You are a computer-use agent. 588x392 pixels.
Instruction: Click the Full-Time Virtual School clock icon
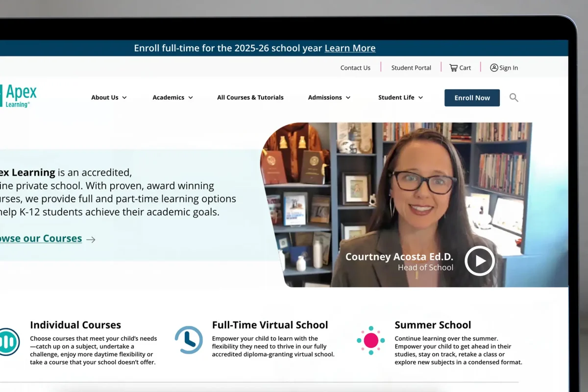pyautogui.click(x=189, y=340)
